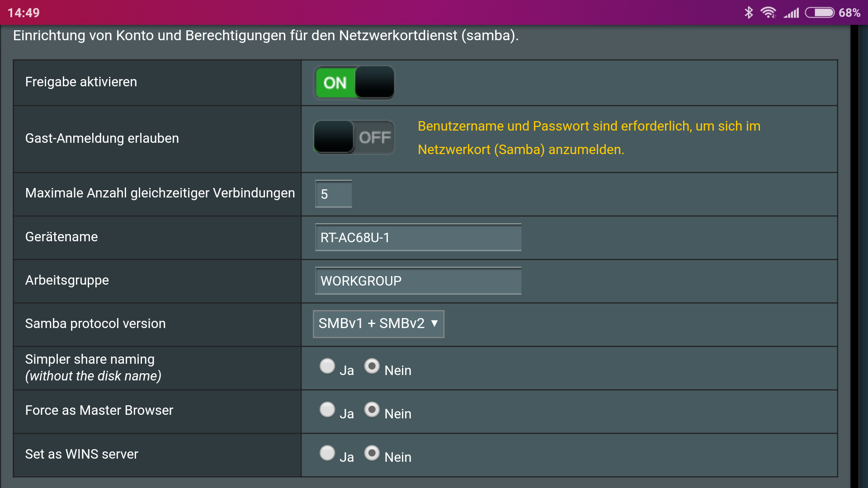Click the Arbeitsgruppe field with WORKGROUP
The image size is (868, 488).
click(418, 281)
